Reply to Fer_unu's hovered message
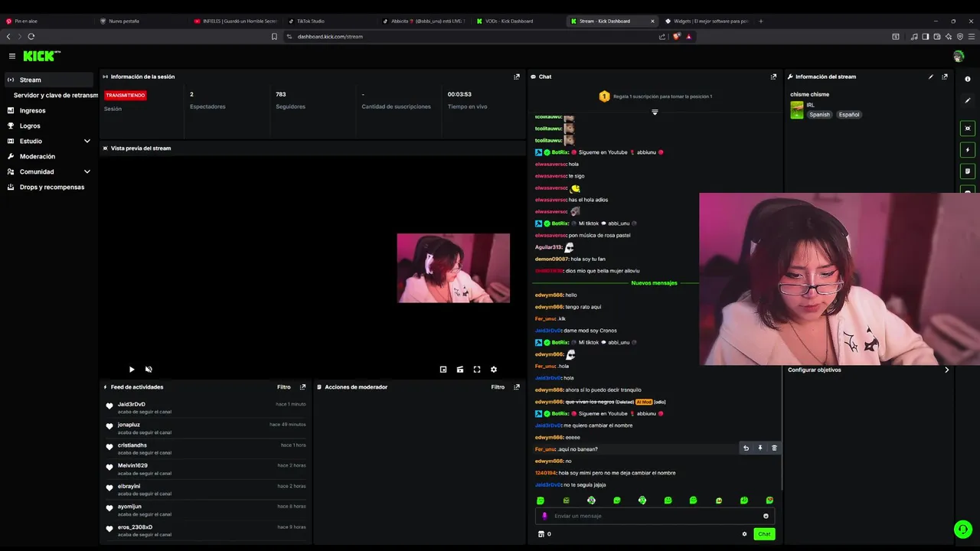This screenshot has width=980, height=551. pos(746,448)
